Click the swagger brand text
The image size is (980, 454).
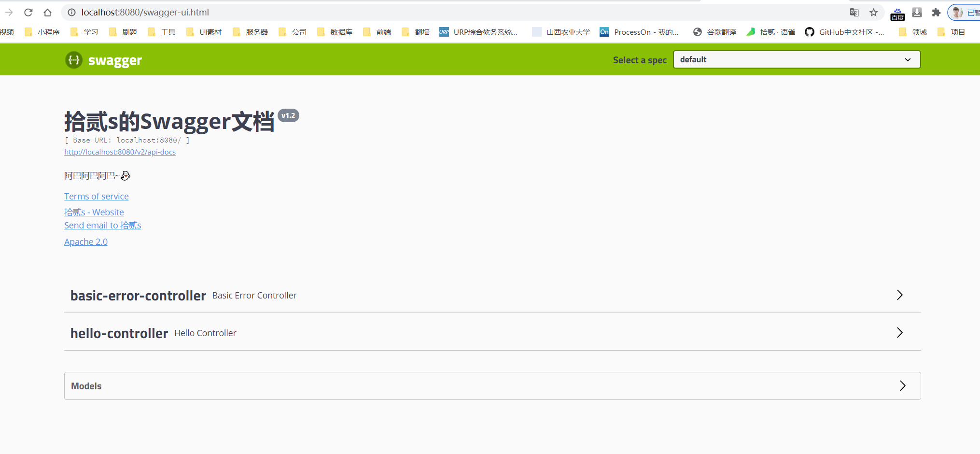[115, 60]
